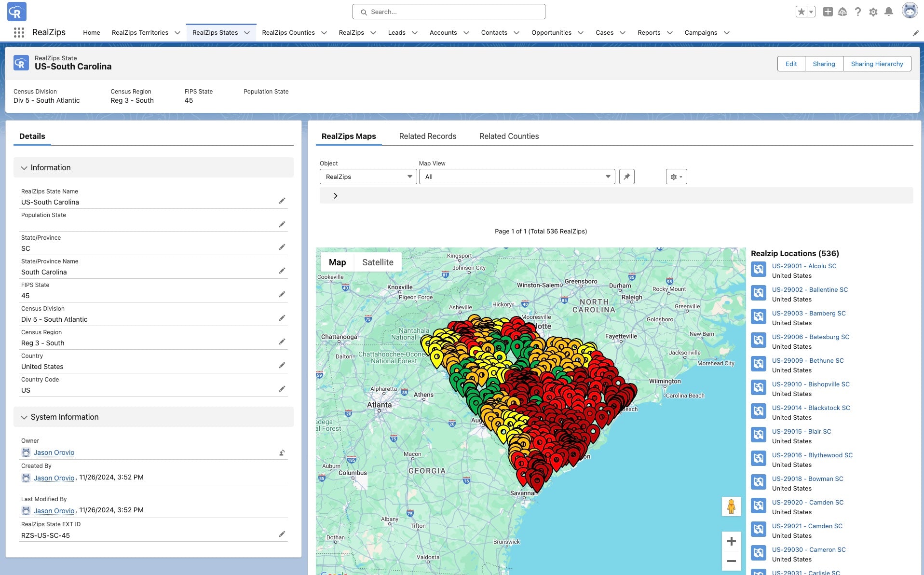
Task: Click the yellow map pin near Dalton
Action: pos(436,359)
